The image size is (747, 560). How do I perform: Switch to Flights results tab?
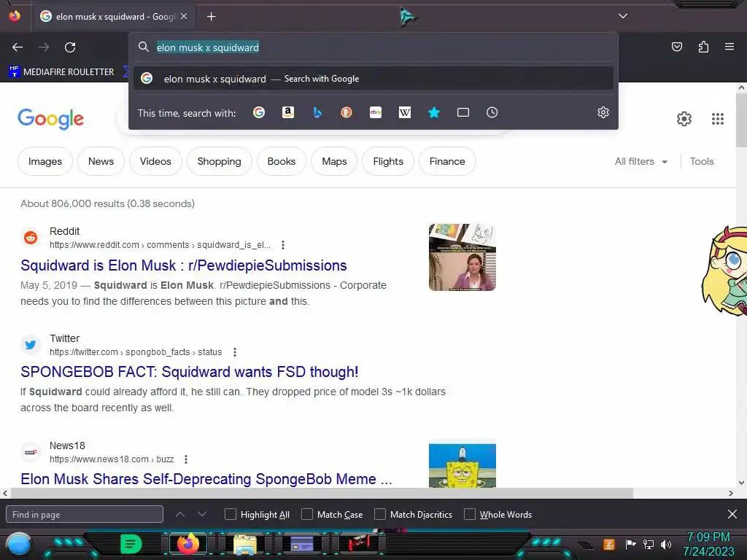point(388,161)
